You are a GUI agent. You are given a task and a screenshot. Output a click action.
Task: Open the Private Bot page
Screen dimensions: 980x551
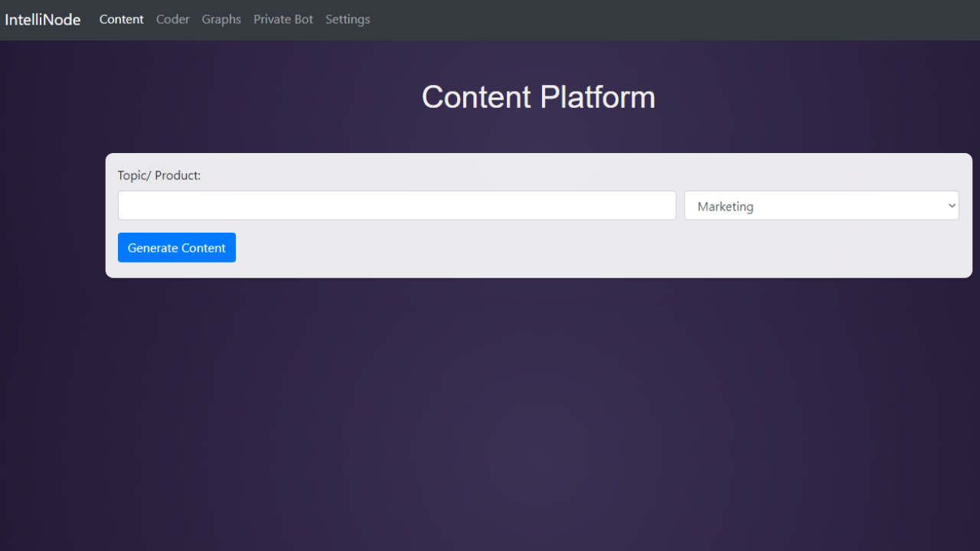click(283, 20)
